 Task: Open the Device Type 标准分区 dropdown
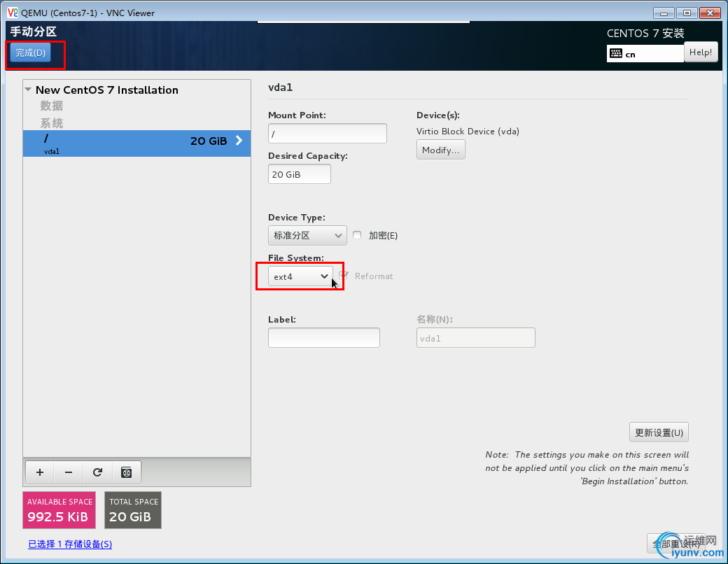[x=307, y=235]
